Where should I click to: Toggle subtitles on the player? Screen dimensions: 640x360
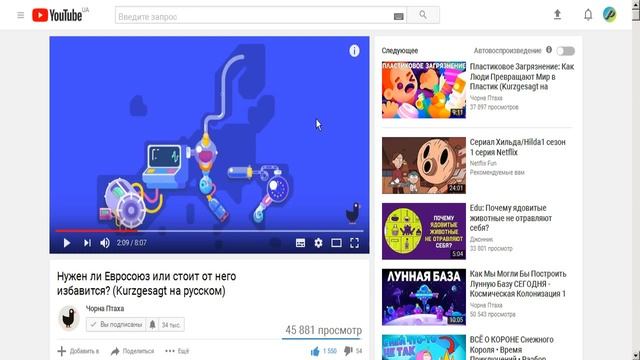tap(300, 243)
